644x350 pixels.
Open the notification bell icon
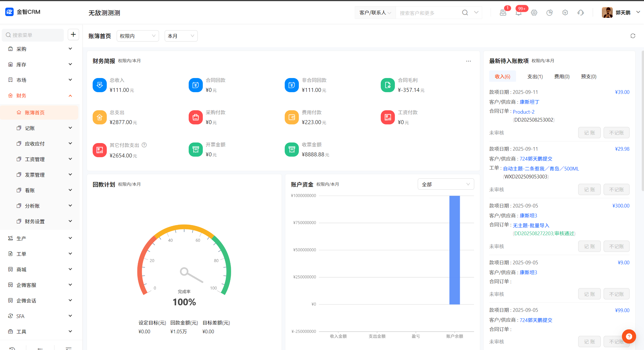pos(518,13)
